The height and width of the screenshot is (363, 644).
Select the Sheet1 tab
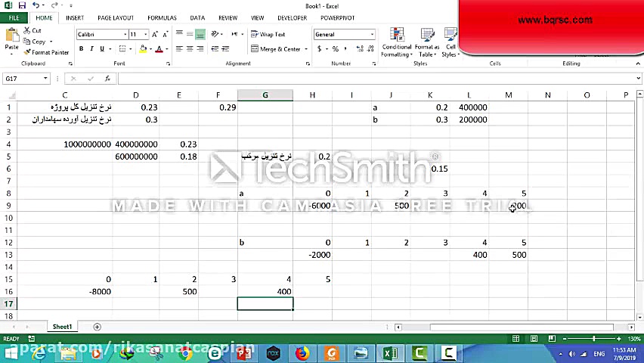coord(62,327)
